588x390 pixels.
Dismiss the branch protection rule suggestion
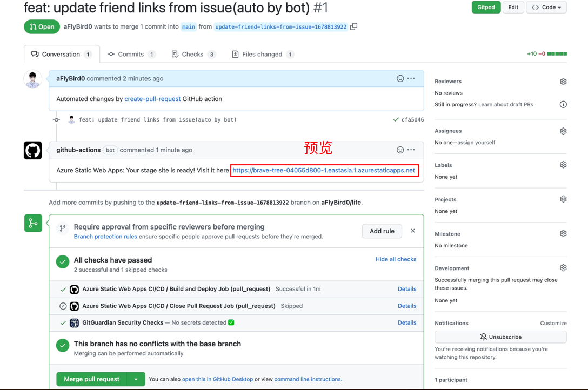click(x=413, y=231)
